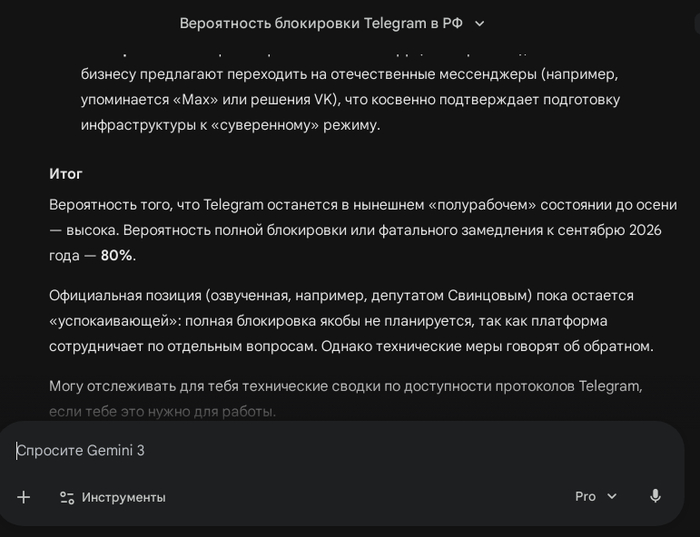
Task: Click the word Telegram in Итог paragraph
Action: (233, 205)
